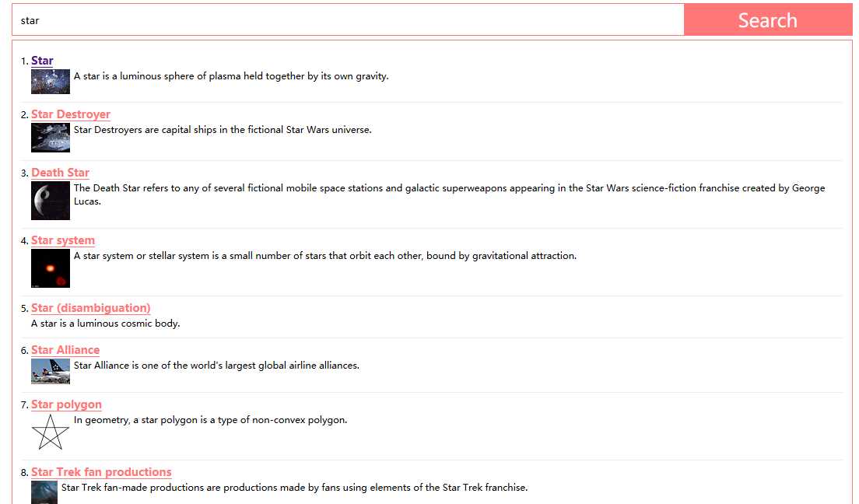Click the Star Trek fan productions thumbnail
The image size is (859, 504).
coord(44,492)
